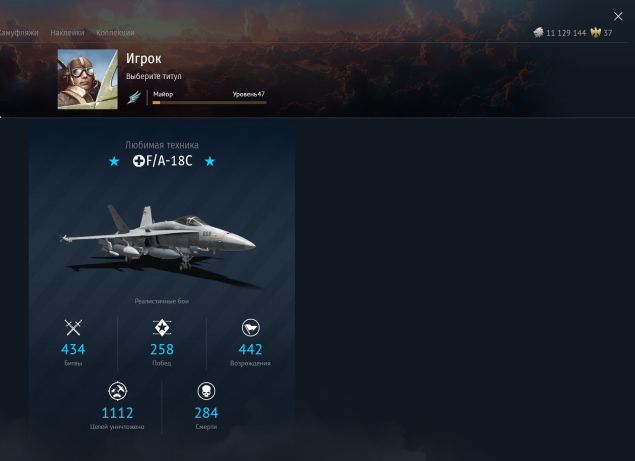Click the golden eagles currency icon
Viewport: 635px width, 461px height.
tap(595, 33)
